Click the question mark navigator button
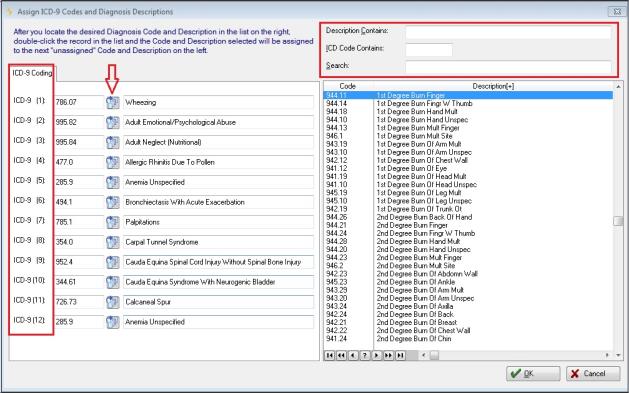Viewport: 629px width, 393px height. pyautogui.click(x=365, y=355)
